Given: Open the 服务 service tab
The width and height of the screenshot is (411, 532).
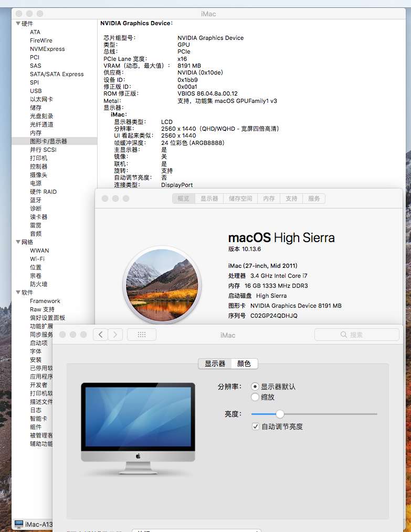Looking at the screenshot, I should pyautogui.click(x=314, y=199).
